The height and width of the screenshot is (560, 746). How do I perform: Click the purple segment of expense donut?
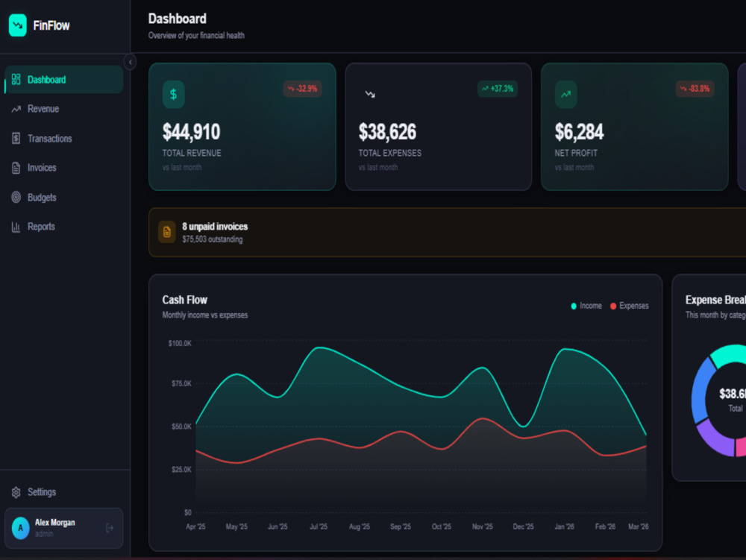(716, 439)
